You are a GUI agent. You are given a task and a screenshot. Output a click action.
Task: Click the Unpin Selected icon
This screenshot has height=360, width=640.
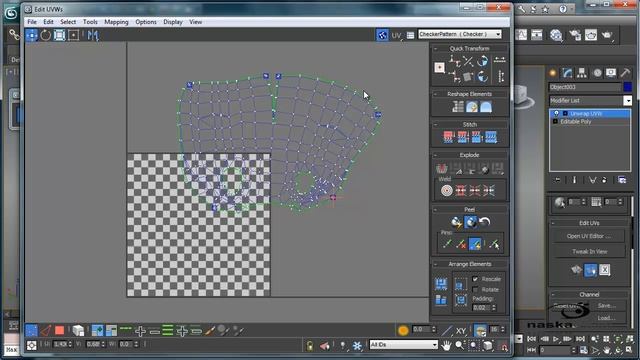pyautogui.click(x=461, y=244)
